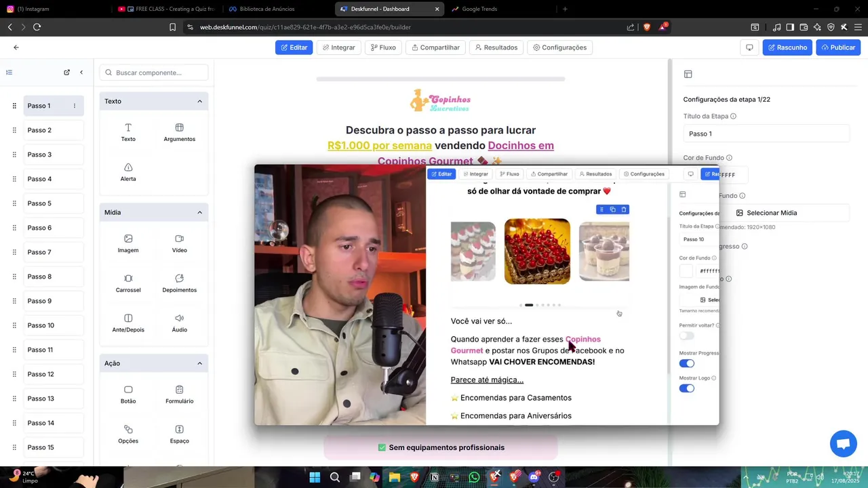The width and height of the screenshot is (868, 488).
Task: Open taskbar Search
Action: pyautogui.click(x=335, y=477)
